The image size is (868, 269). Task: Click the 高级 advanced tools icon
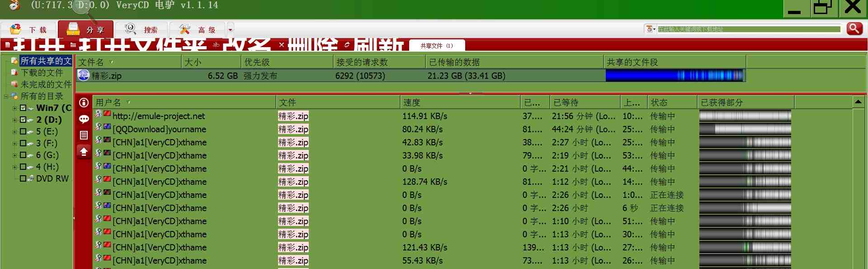(184, 29)
